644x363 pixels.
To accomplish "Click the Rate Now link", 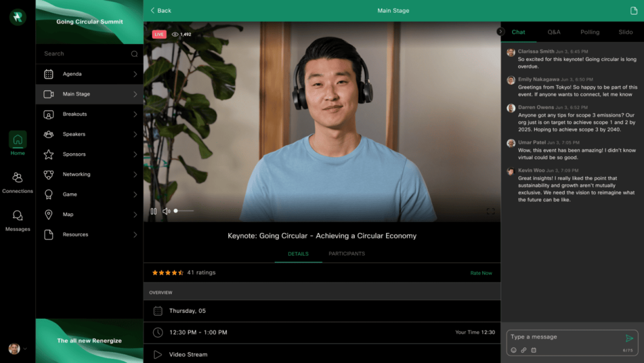I will pyautogui.click(x=481, y=273).
